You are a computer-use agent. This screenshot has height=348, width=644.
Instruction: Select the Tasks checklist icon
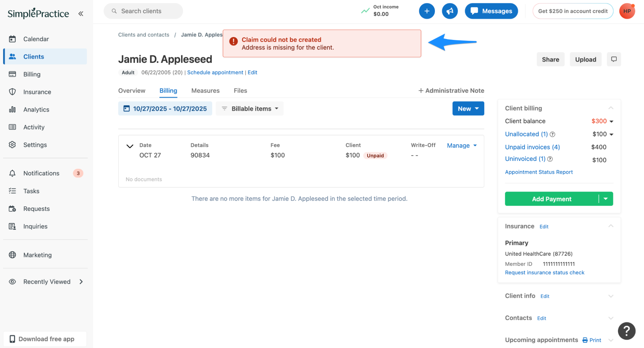[12, 191]
